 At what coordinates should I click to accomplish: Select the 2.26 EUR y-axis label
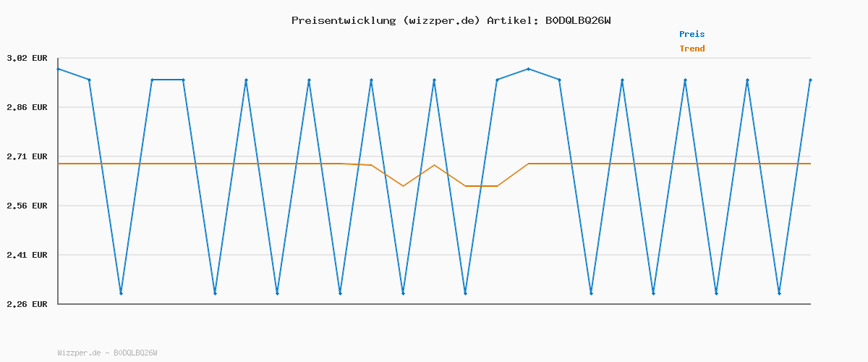[x=27, y=304]
